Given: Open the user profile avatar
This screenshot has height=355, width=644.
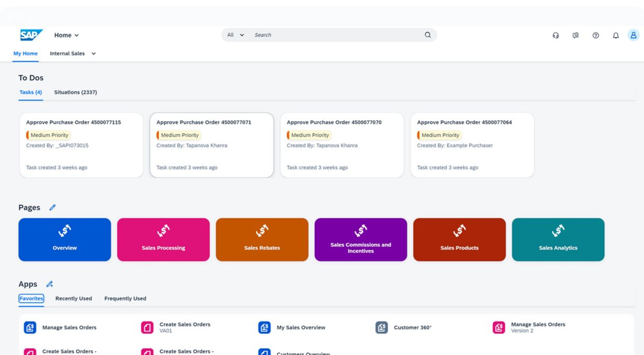Looking at the screenshot, I should point(634,35).
